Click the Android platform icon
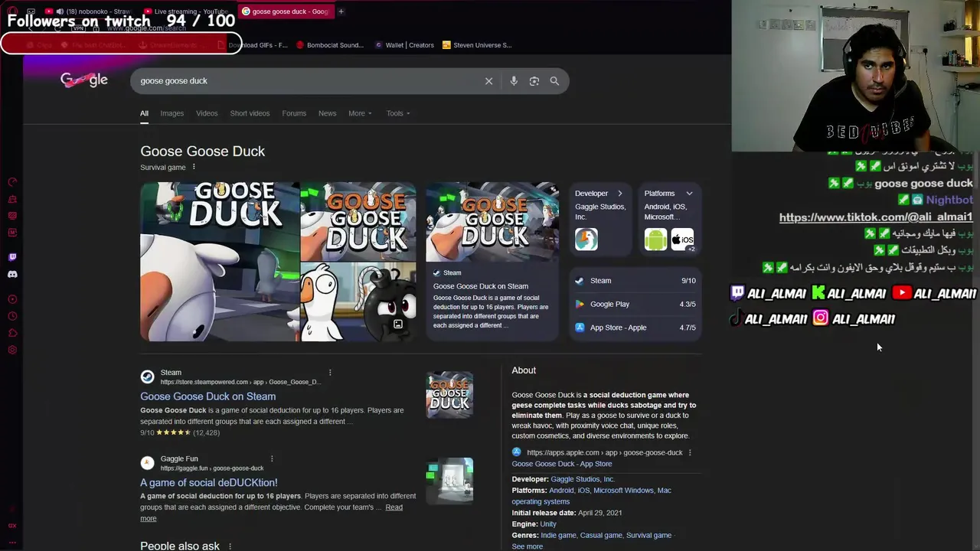The image size is (980, 551). [655, 240]
